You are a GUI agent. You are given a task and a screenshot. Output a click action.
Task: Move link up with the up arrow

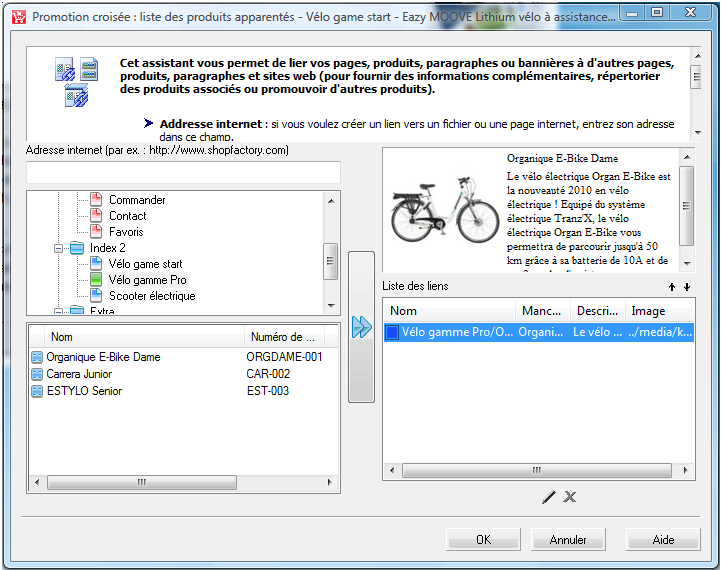[x=671, y=287]
